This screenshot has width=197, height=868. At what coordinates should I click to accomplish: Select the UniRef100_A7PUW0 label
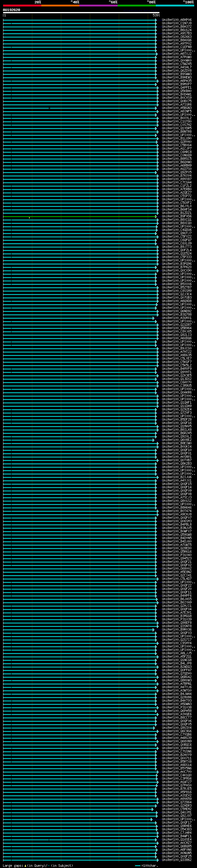pos(177,57)
